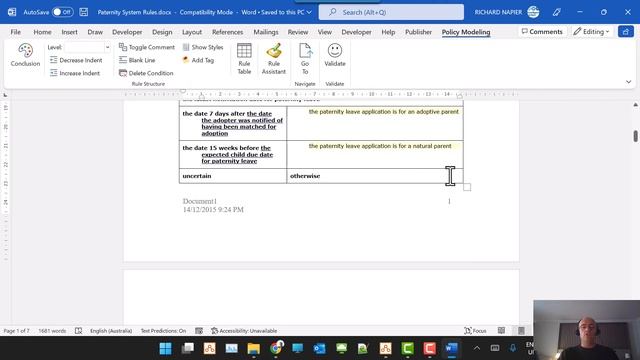Click the 'otherwise' table cell
Viewport: 640px width, 360px height.
click(x=375, y=176)
